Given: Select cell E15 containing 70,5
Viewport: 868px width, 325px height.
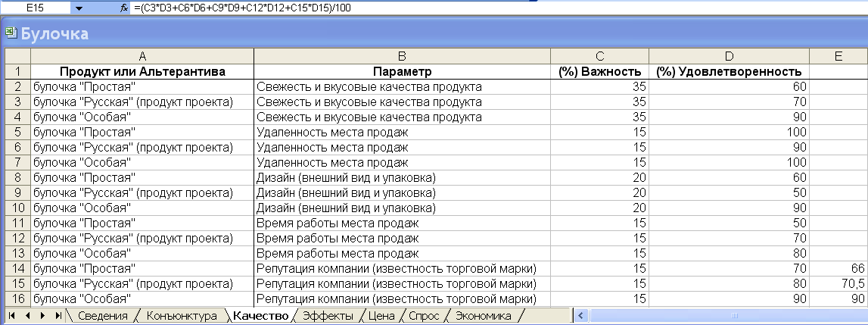Looking at the screenshot, I should click(x=838, y=284).
